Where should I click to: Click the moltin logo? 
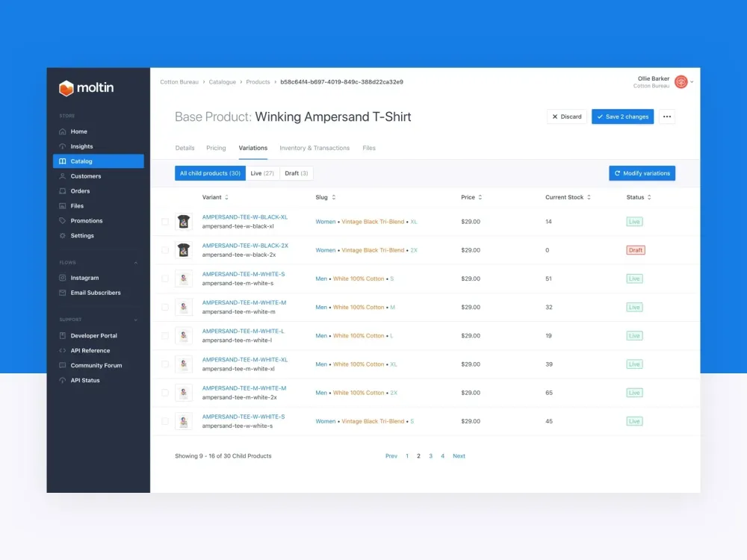(x=87, y=88)
